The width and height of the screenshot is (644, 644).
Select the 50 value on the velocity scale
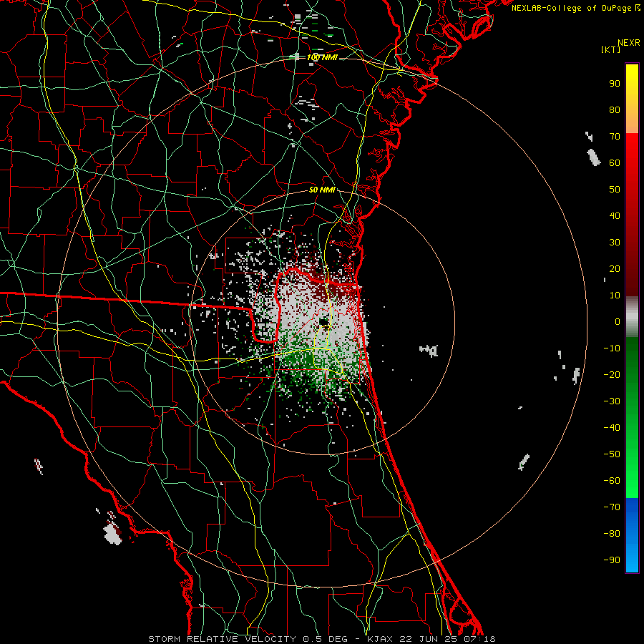615,190
